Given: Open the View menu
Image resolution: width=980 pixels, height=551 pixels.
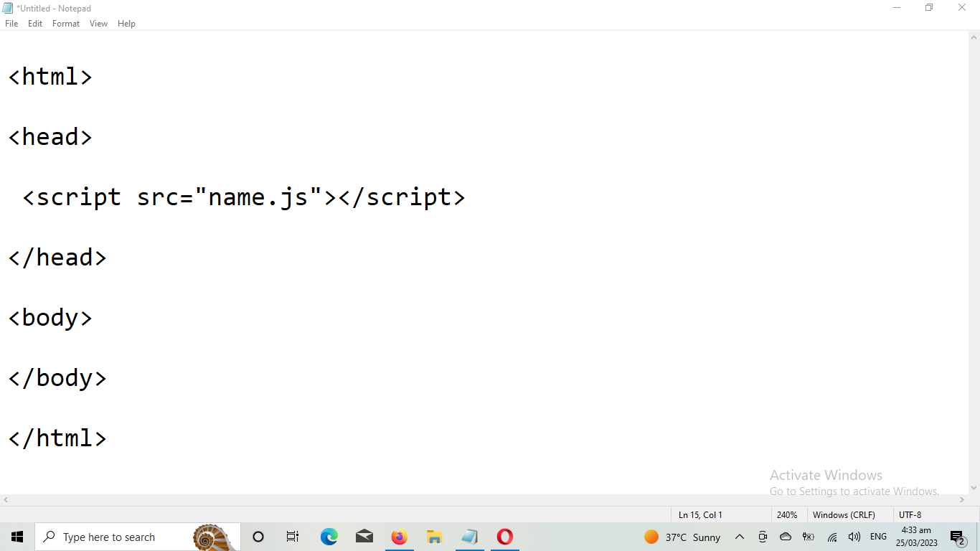Looking at the screenshot, I should (x=98, y=24).
